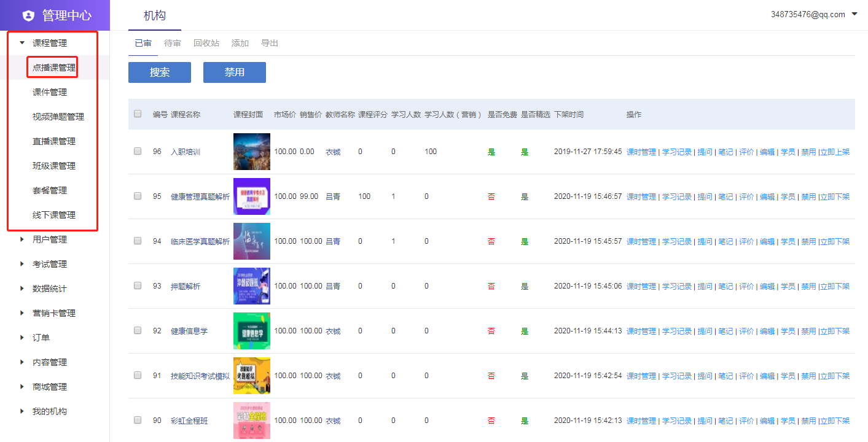
Task: Click the blue 搜索 button
Action: point(160,72)
